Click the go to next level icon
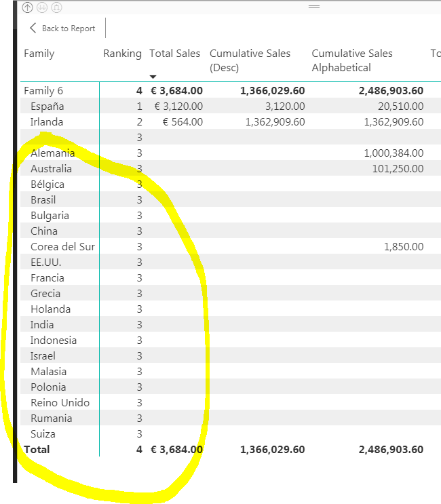This screenshot has height=504, width=441. click(x=42, y=7)
